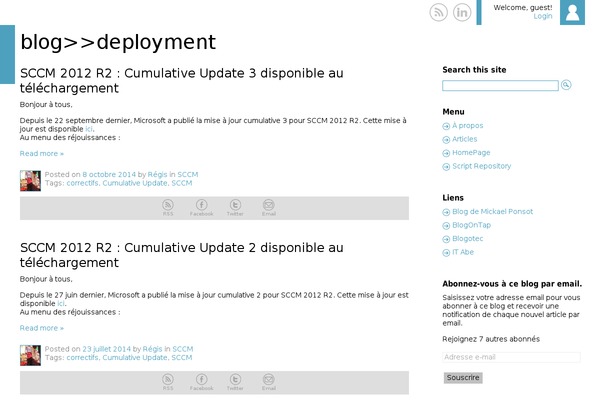Click Read more under Cumulative Update 3

pyautogui.click(x=42, y=153)
